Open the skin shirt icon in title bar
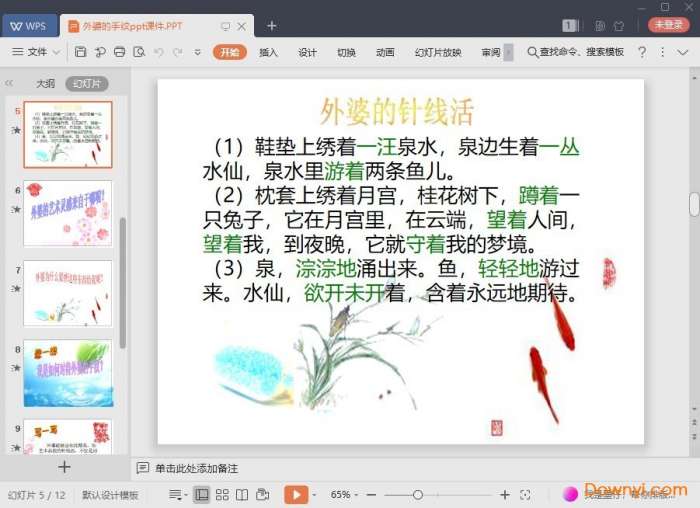Viewport: 700px width, 508px height. [x=619, y=25]
